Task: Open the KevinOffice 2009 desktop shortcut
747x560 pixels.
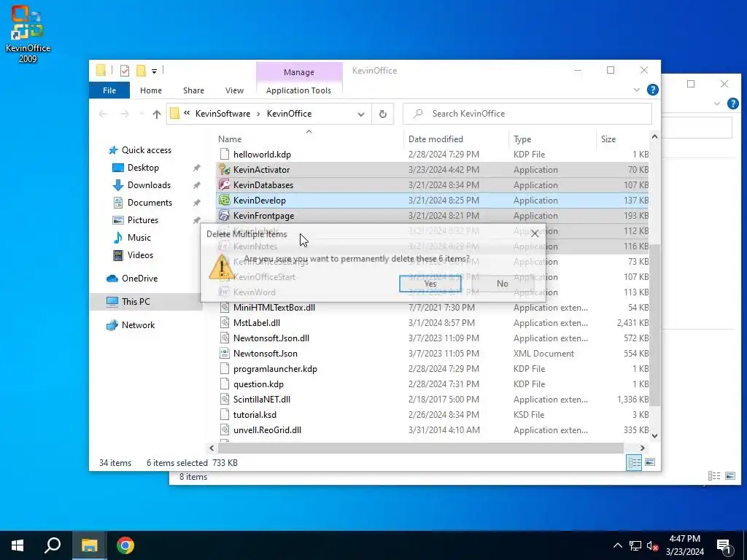Action: [x=28, y=34]
